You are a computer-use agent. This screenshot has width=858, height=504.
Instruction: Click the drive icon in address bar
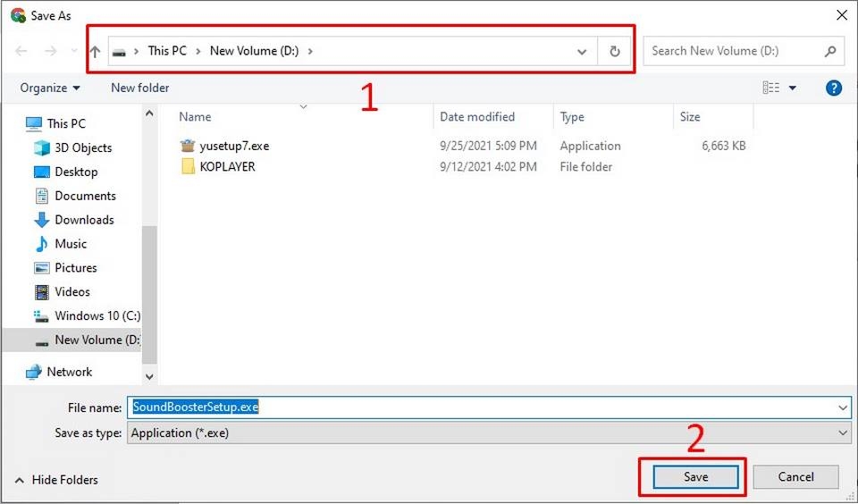[x=119, y=52]
